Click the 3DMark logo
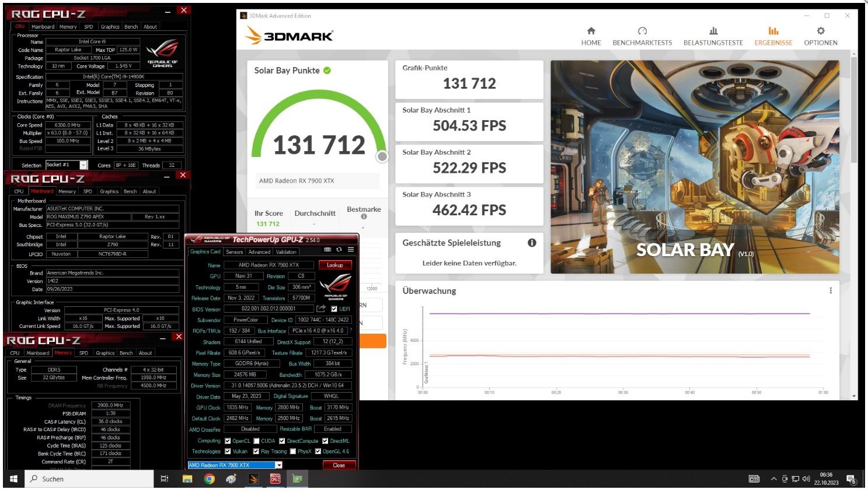The width and height of the screenshot is (868, 493). [x=290, y=36]
